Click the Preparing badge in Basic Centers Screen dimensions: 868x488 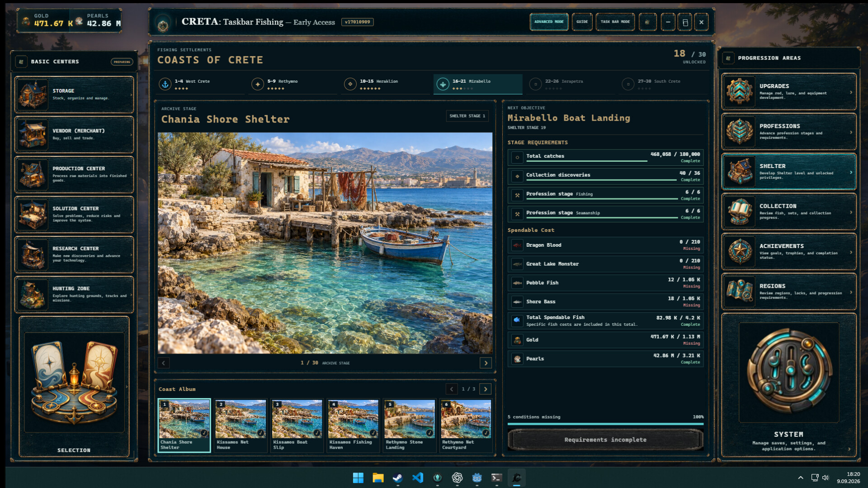point(122,62)
